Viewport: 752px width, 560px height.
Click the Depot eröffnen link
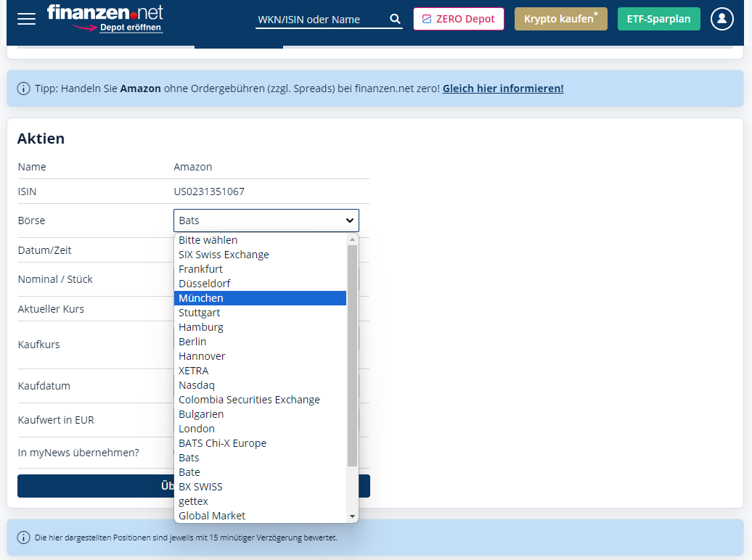[131, 28]
